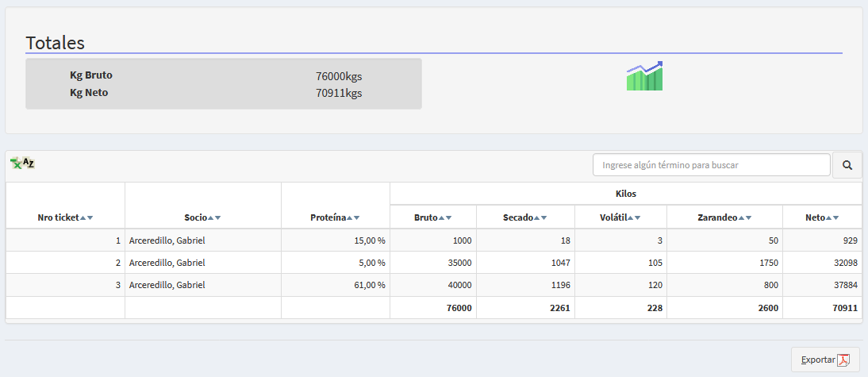Image resolution: width=868 pixels, height=377 pixels.
Task: Click the PDF icon on Exportar
Action: click(x=843, y=360)
